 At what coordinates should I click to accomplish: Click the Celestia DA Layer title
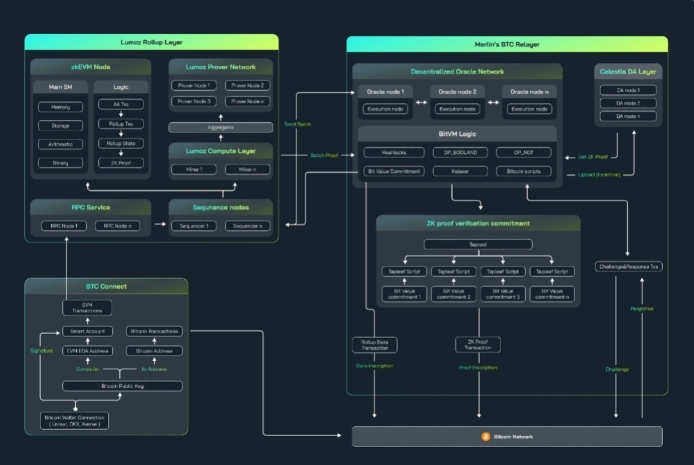click(628, 72)
